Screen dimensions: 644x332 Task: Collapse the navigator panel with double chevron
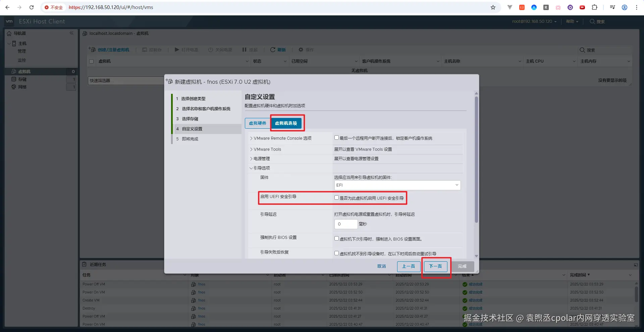click(71, 33)
